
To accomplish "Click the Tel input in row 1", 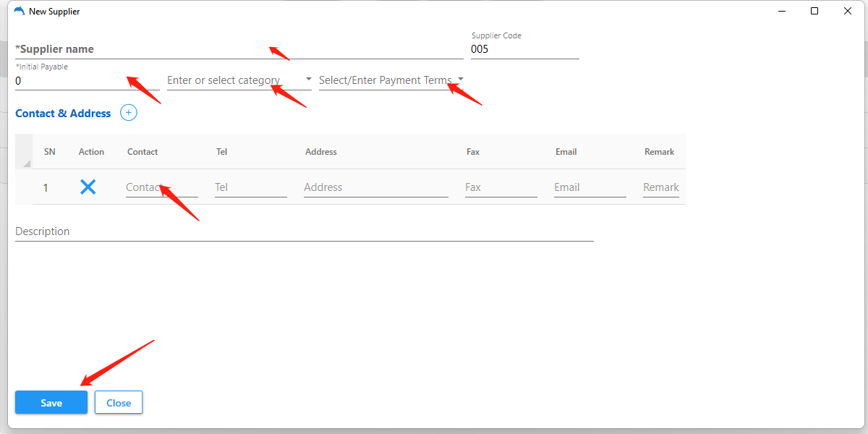I will coord(250,187).
